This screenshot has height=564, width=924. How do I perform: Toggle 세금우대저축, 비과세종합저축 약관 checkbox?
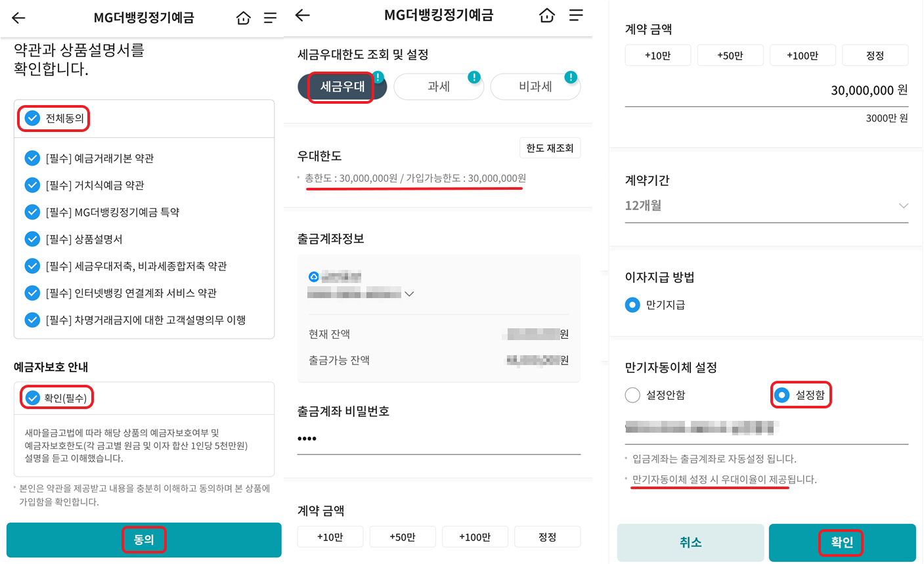click(32, 266)
